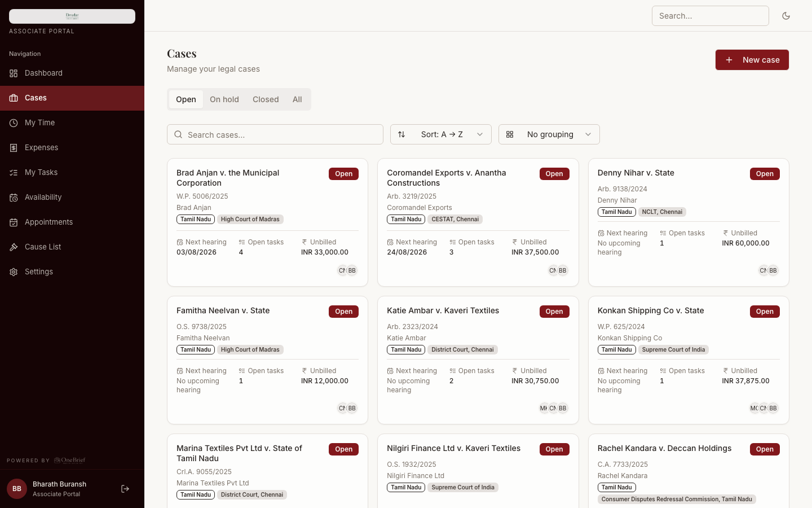Switch to the On hold tab
The image size is (812, 508).
coord(224,99)
